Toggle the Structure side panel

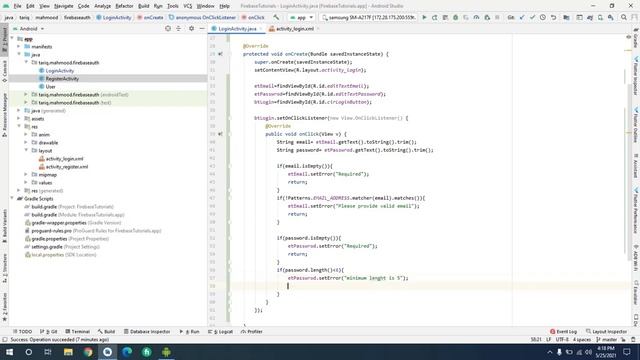pos(4,268)
